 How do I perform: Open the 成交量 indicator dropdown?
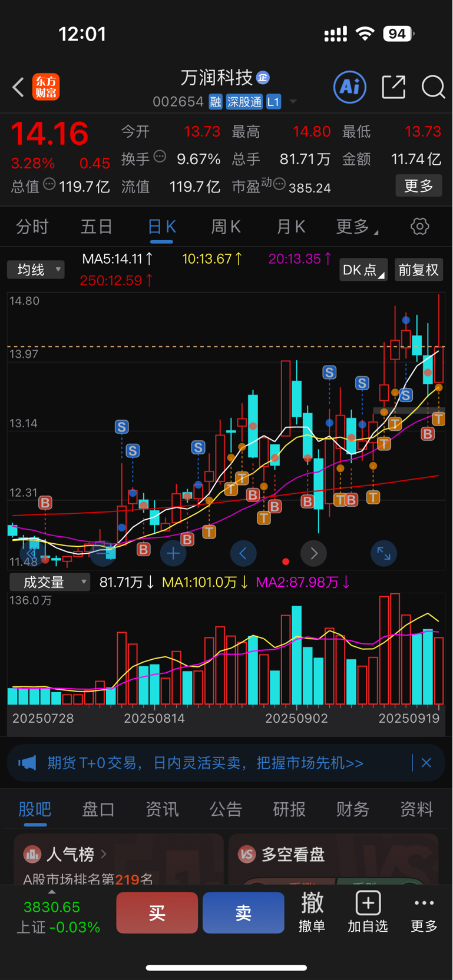pyautogui.click(x=49, y=582)
